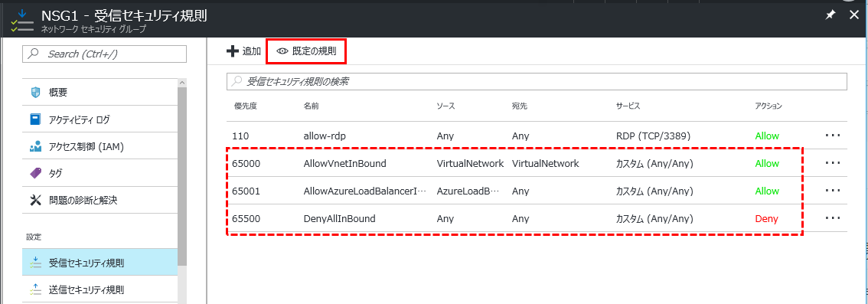Screen dimensions: 868x304
Task: Click the アクセス制御 (IAM) people icon
Action: click(35, 147)
